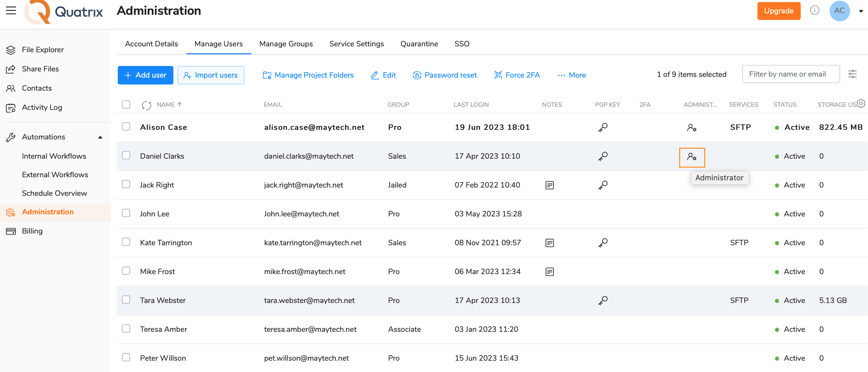The width and height of the screenshot is (868, 372).
Task: Click the Add user button
Action: click(145, 75)
